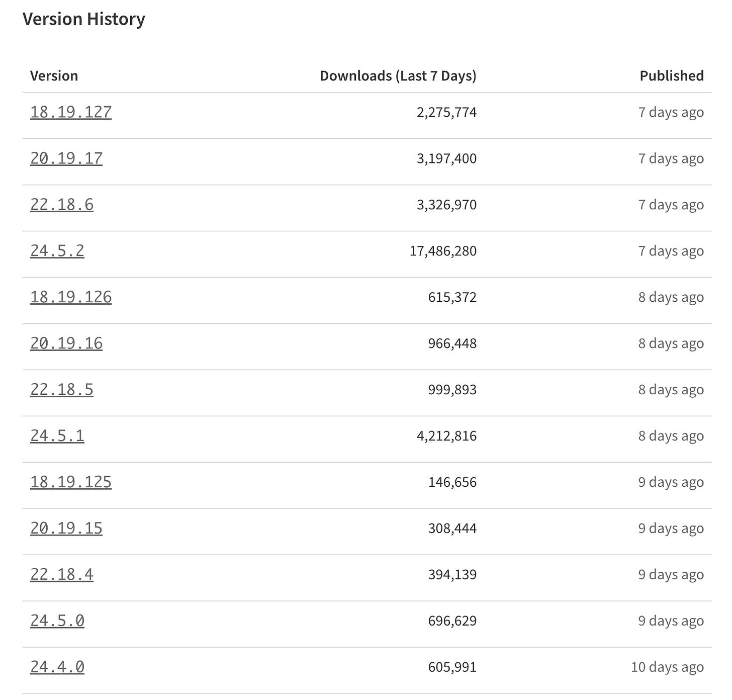The image size is (732, 700).
Task: Open version 24.5.0 details
Action: [57, 621]
